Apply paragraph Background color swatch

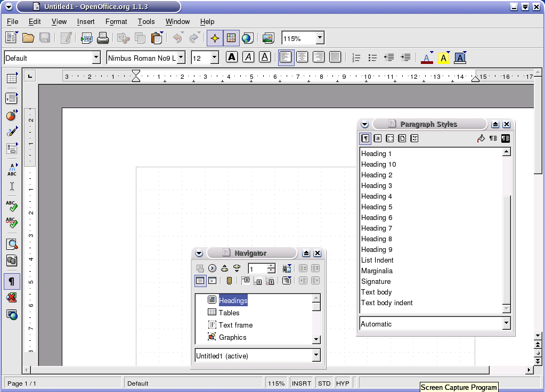point(460,58)
